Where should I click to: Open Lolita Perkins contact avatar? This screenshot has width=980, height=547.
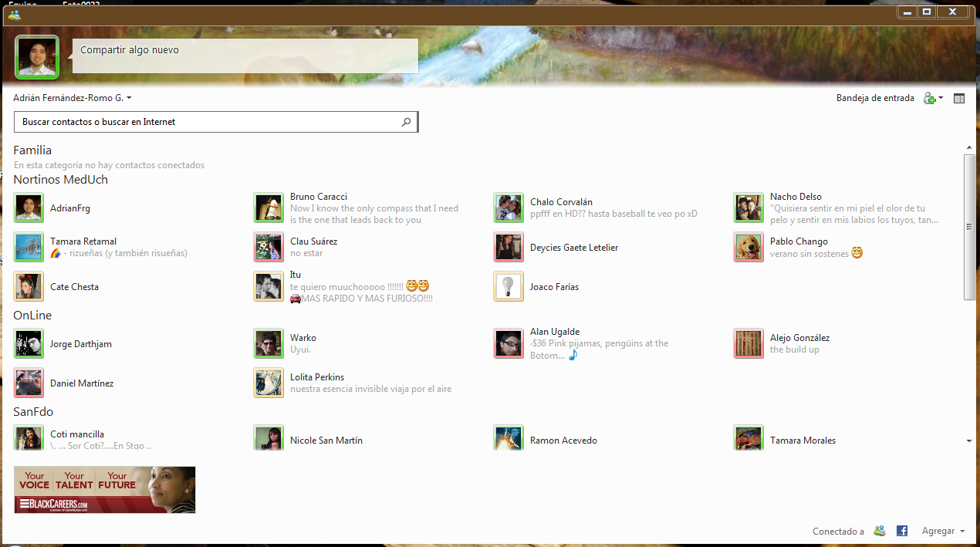pos(269,383)
